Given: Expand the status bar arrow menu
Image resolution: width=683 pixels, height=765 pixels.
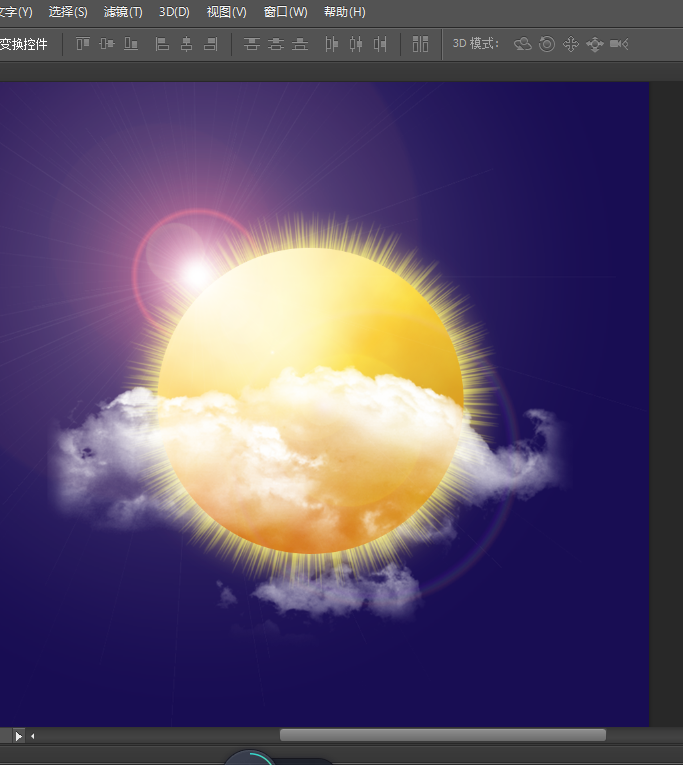Looking at the screenshot, I should point(17,736).
